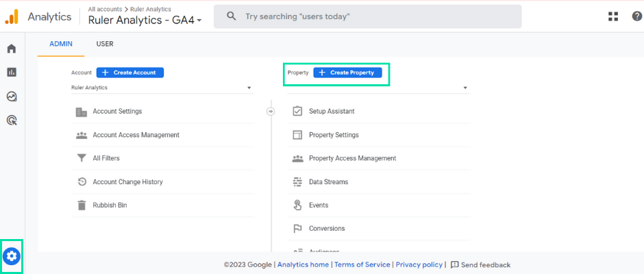Click the Analytics home footer link
This screenshot has width=644, height=274.
click(303, 264)
